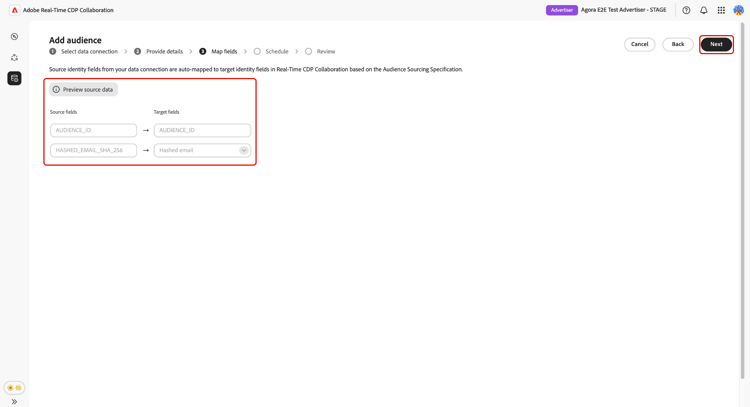750x407 pixels.
Task: Open the second sidebar icon with circular arrows
Action: click(14, 57)
